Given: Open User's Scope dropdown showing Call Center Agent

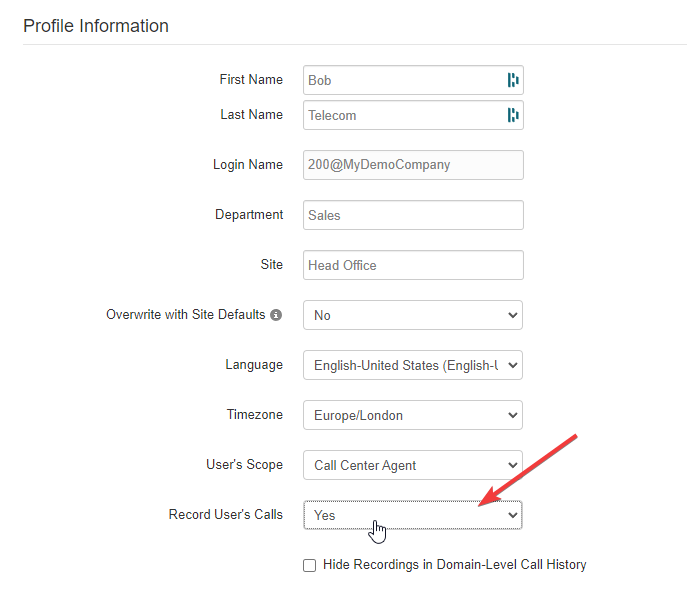Looking at the screenshot, I should 413,465.
